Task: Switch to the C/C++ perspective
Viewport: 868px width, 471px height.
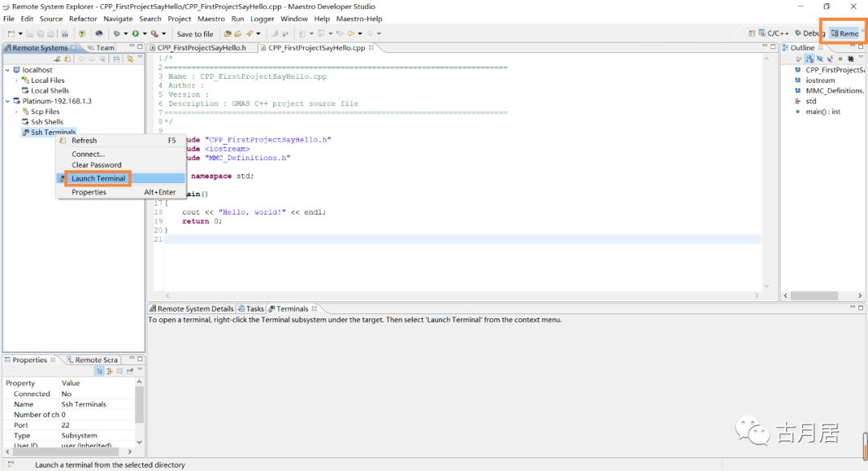Action: point(773,33)
